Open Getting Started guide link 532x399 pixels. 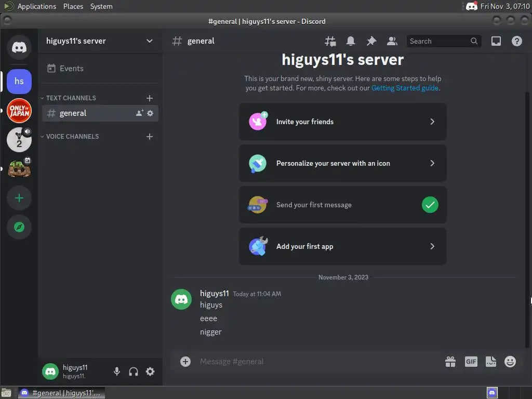click(405, 88)
